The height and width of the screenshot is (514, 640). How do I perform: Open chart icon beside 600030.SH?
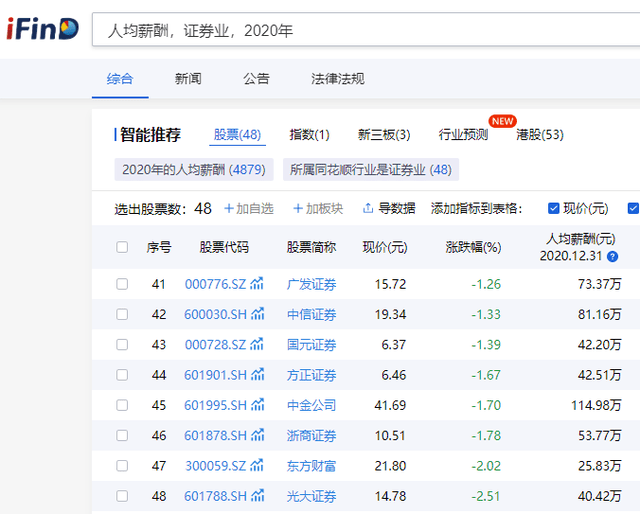coord(258,314)
